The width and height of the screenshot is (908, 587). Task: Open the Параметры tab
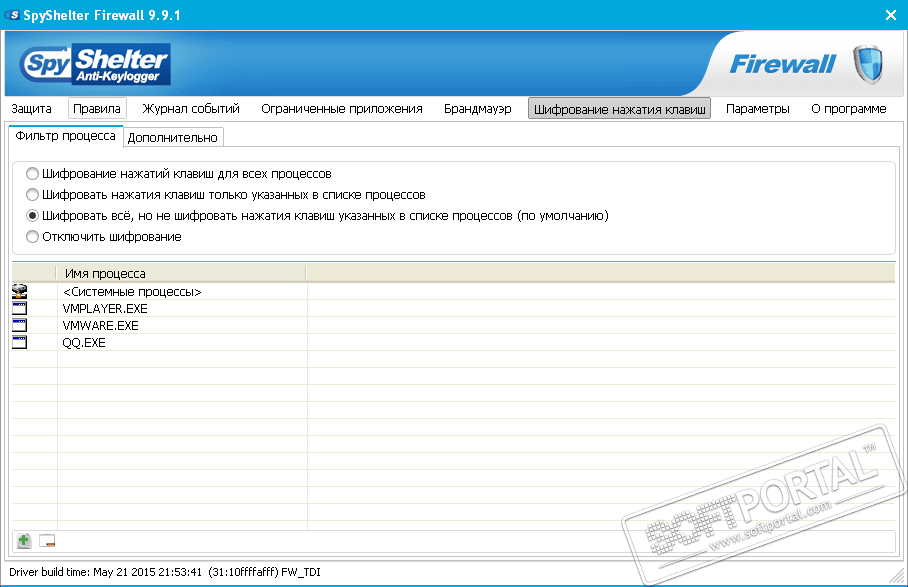pos(757,109)
